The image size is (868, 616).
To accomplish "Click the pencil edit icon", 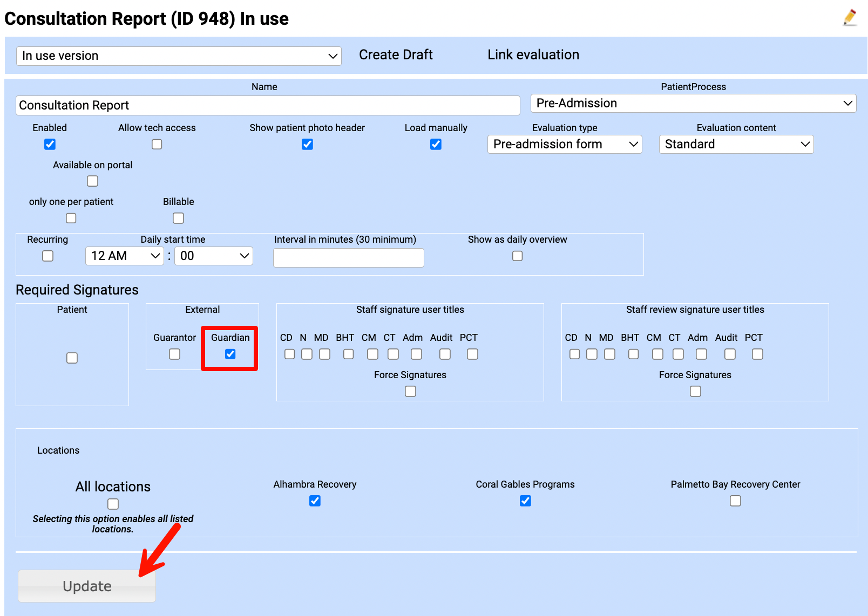I will click(850, 18).
